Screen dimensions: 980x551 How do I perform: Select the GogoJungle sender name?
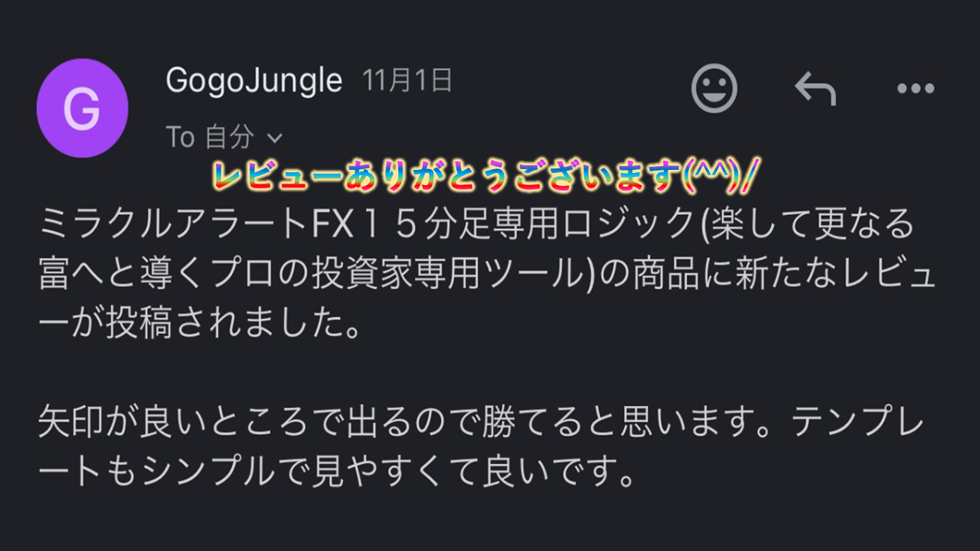click(x=254, y=81)
